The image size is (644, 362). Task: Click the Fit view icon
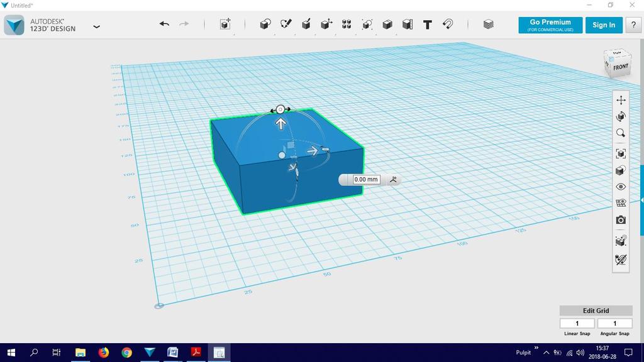click(621, 153)
